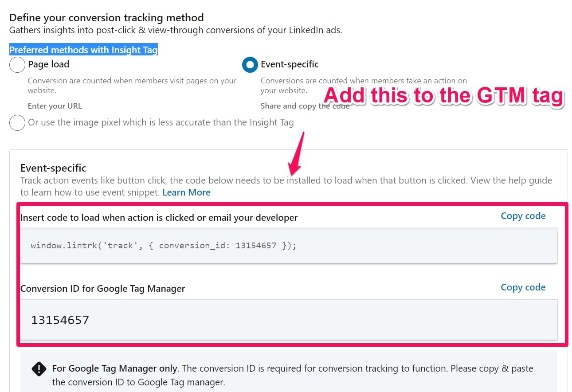
Task: Click 'Or use the image pixel' label text
Action: [x=161, y=122]
